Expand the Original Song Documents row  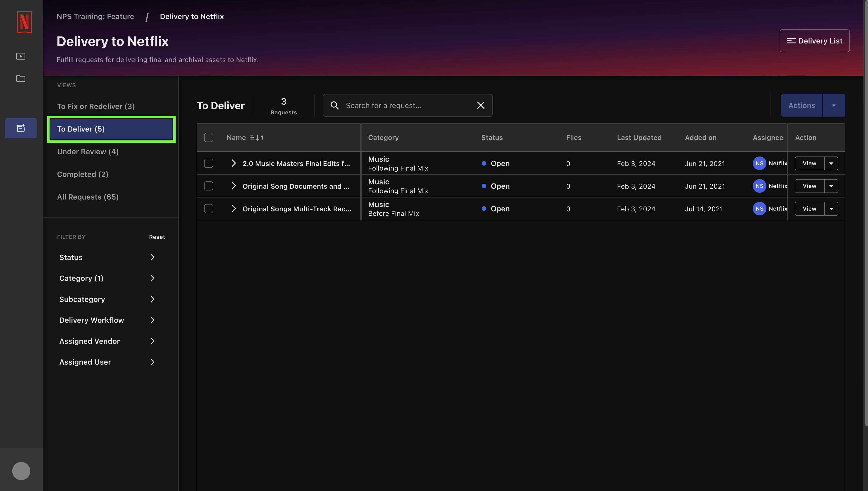pos(234,186)
